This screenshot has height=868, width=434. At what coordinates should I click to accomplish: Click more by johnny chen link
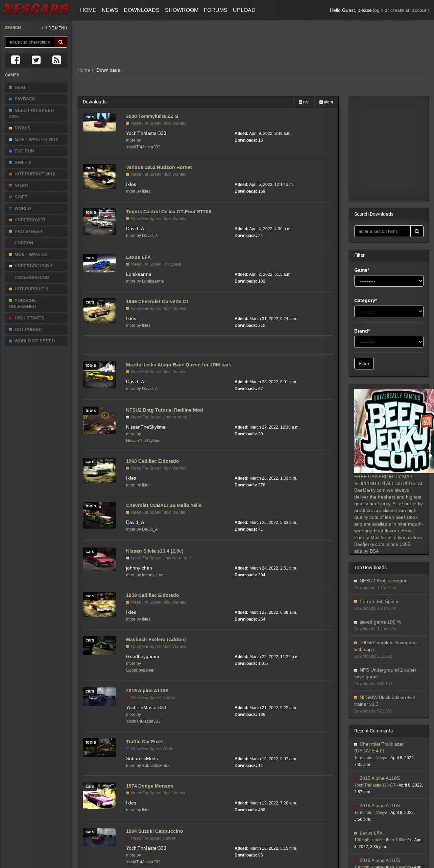145,575
